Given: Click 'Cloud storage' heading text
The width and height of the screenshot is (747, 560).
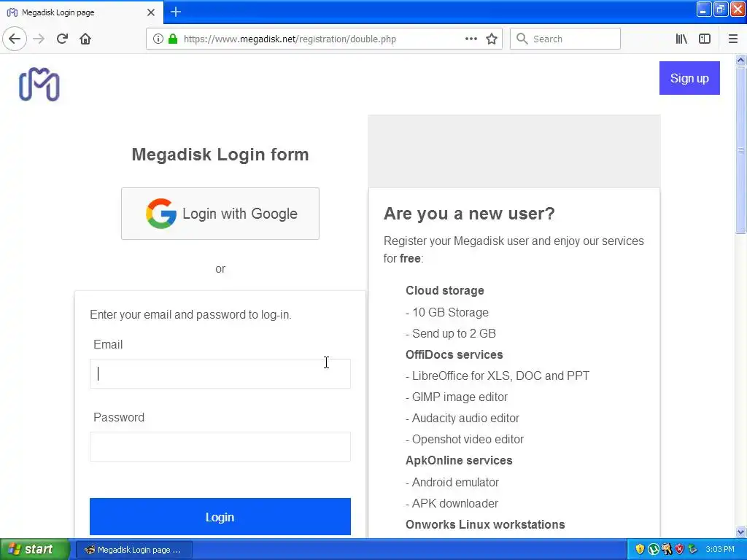Looking at the screenshot, I should 445,290.
